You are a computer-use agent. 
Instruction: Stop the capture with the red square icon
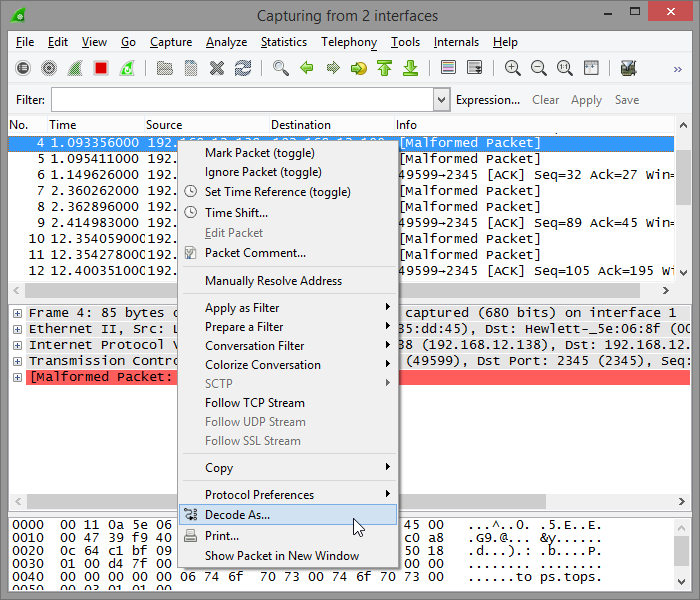101,68
